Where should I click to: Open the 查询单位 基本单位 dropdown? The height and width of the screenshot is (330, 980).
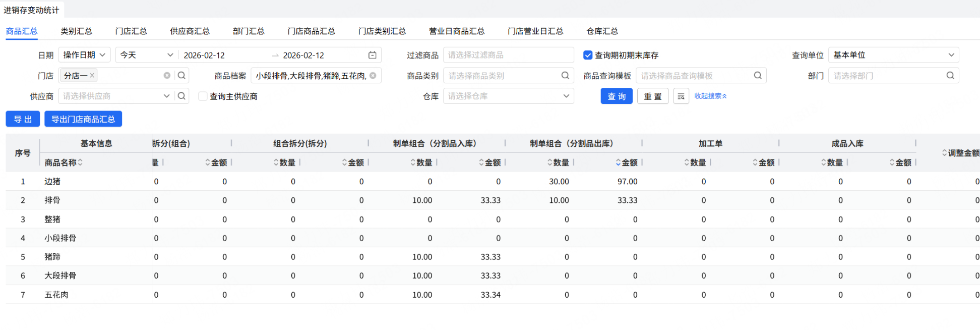893,55
